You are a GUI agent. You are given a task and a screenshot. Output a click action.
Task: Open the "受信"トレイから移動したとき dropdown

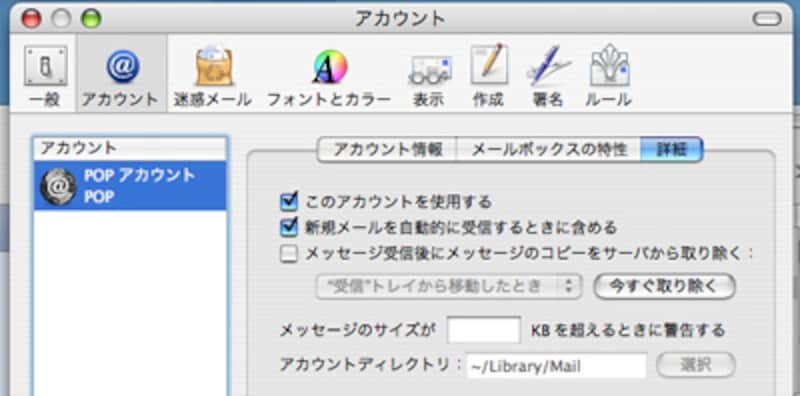coord(449,287)
